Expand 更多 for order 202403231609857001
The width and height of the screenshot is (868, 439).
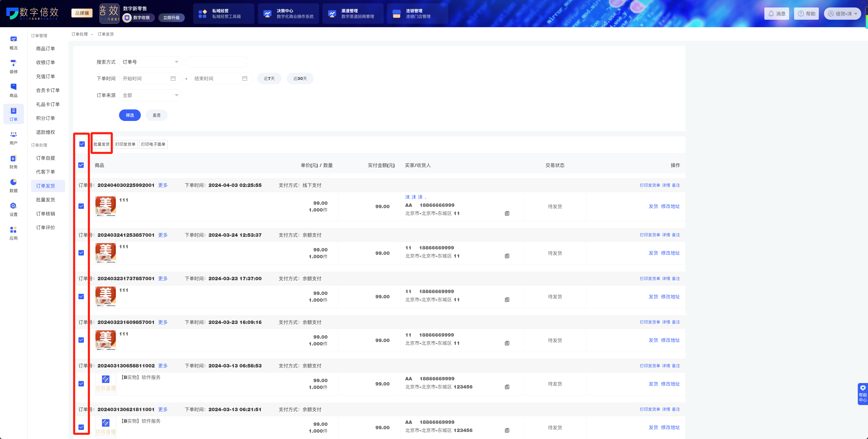pyautogui.click(x=163, y=322)
